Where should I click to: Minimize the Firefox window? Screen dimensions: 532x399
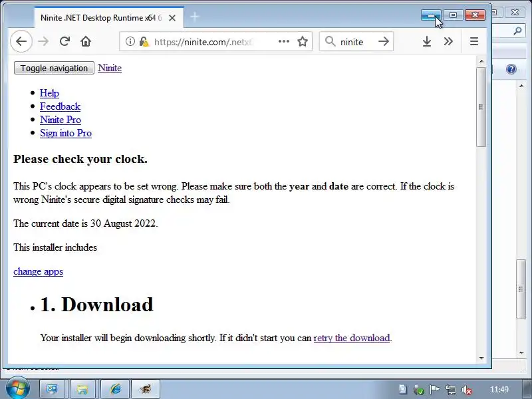pyautogui.click(x=431, y=15)
